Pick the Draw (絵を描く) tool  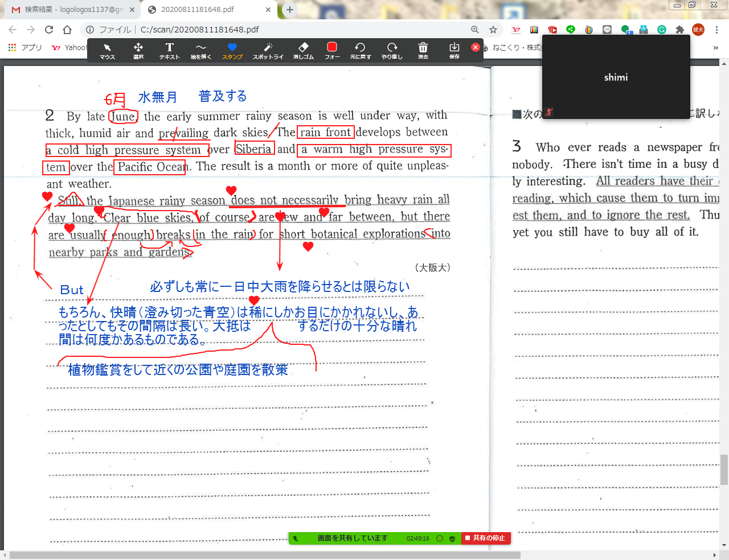pos(200,50)
